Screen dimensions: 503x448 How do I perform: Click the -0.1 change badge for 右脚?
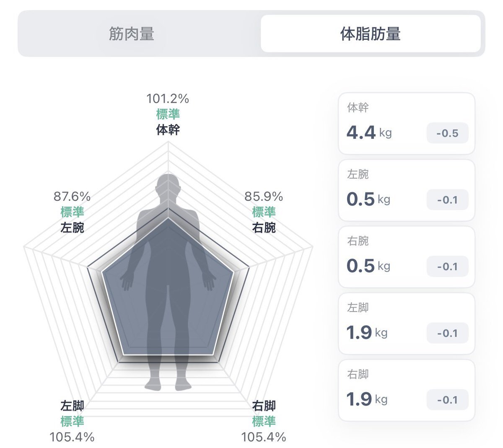pyautogui.click(x=447, y=400)
